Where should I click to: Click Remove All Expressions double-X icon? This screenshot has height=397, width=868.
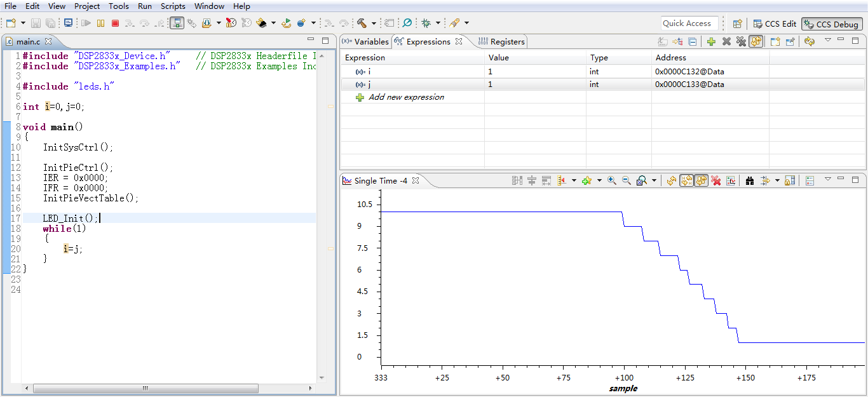point(740,41)
